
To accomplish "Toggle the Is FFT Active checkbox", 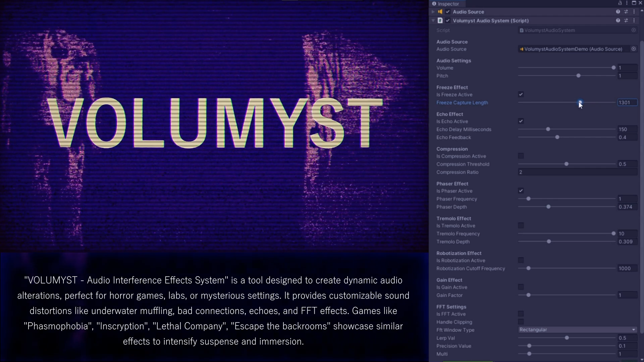I will (x=521, y=314).
